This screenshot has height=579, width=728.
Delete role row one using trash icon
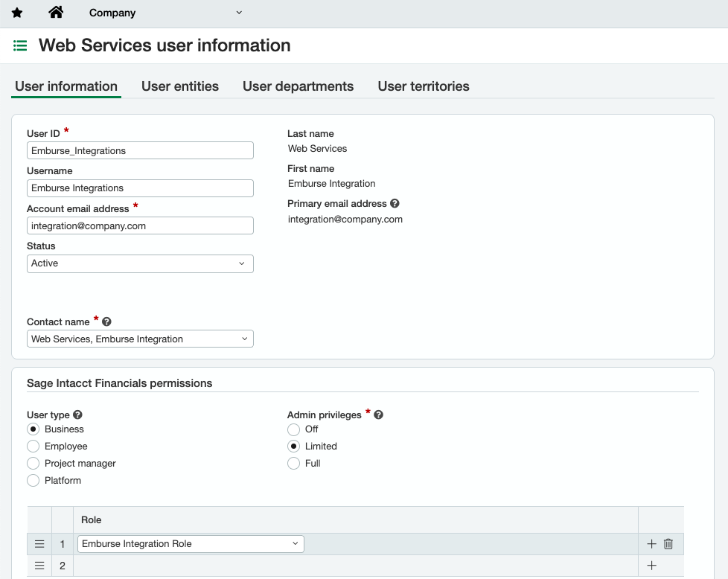(x=668, y=544)
